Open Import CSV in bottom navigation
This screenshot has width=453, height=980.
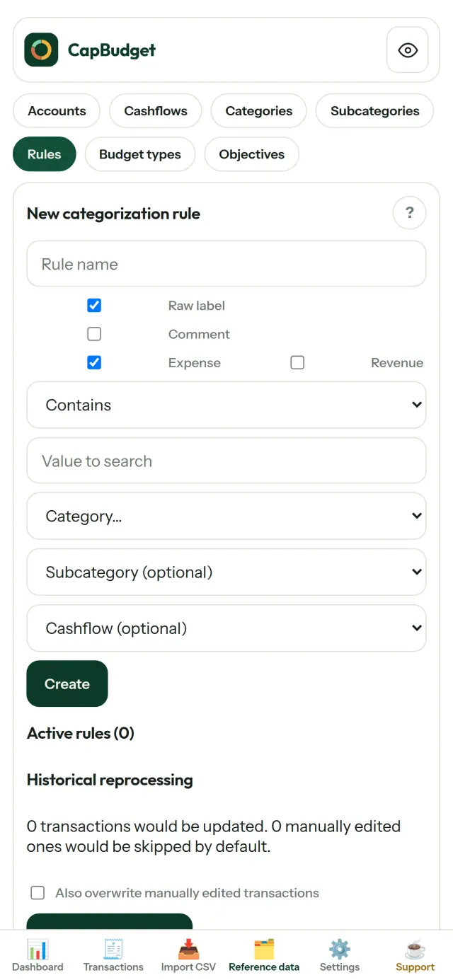[188, 955]
